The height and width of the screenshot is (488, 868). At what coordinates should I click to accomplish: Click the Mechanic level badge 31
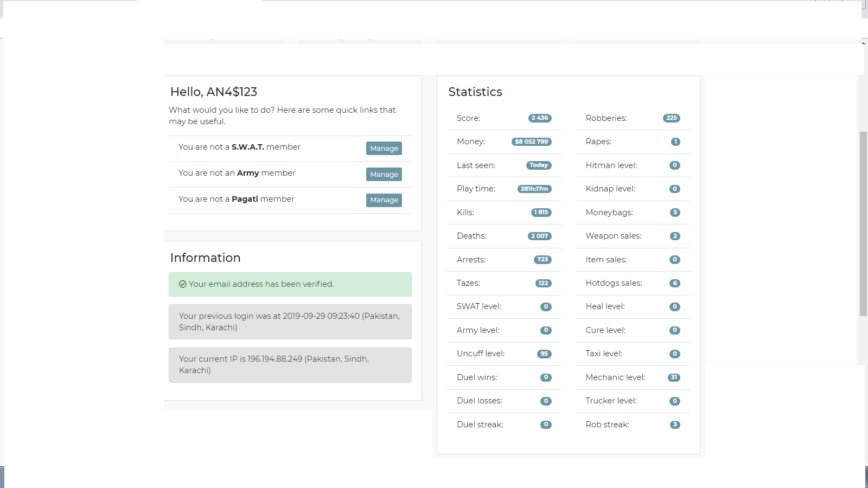pos(674,377)
